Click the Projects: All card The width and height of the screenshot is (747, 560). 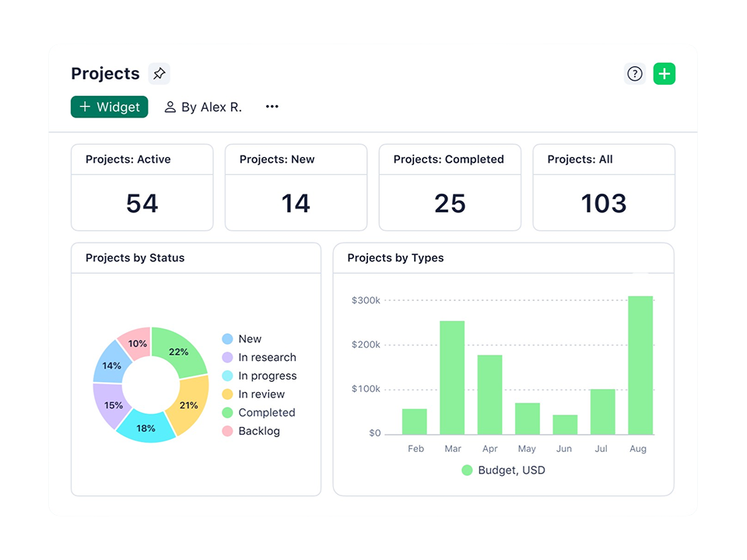pyautogui.click(x=604, y=187)
